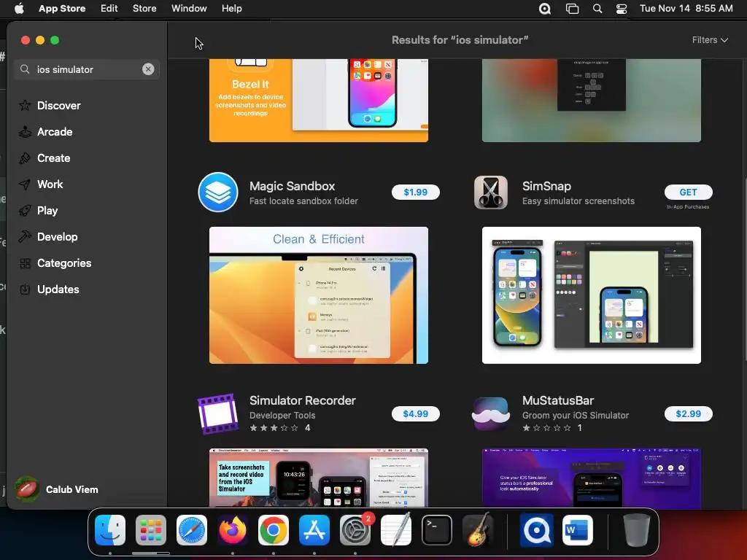Open the SimSnap title link
The width and height of the screenshot is (747, 560).
click(546, 186)
